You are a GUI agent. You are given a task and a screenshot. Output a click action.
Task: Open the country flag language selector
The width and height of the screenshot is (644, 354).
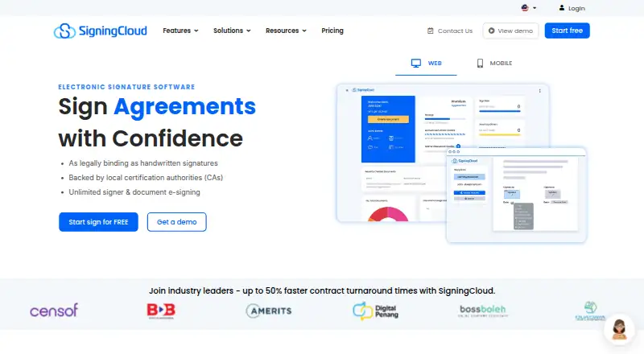(x=529, y=8)
